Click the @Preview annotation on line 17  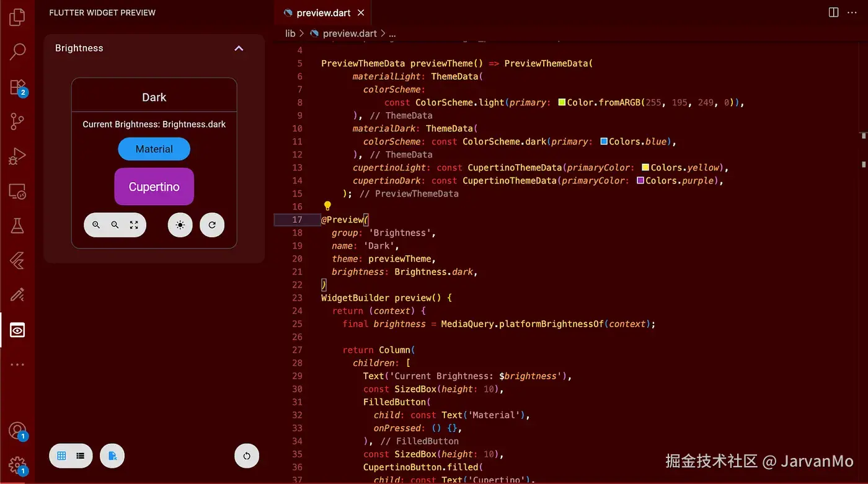(x=342, y=219)
